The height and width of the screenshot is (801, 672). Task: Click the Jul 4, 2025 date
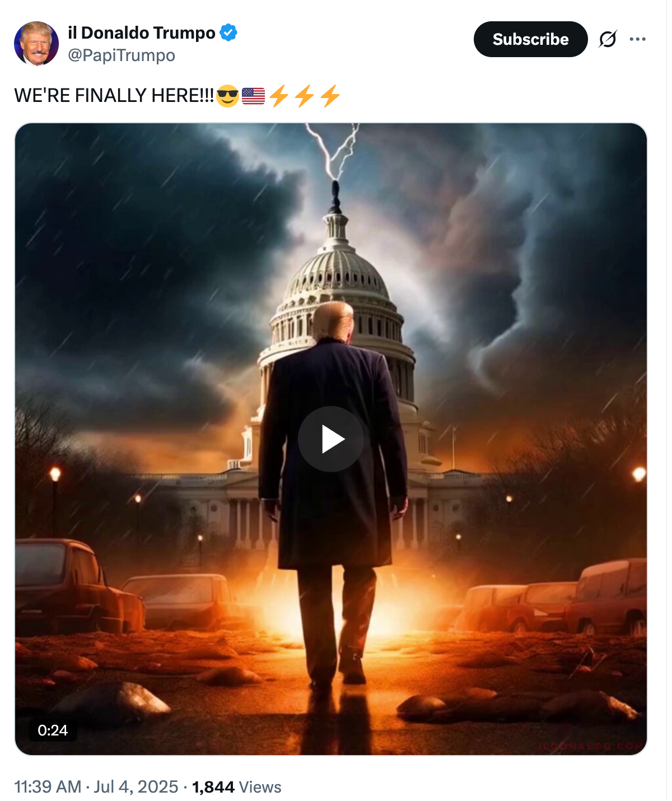[x=136, y=787]
